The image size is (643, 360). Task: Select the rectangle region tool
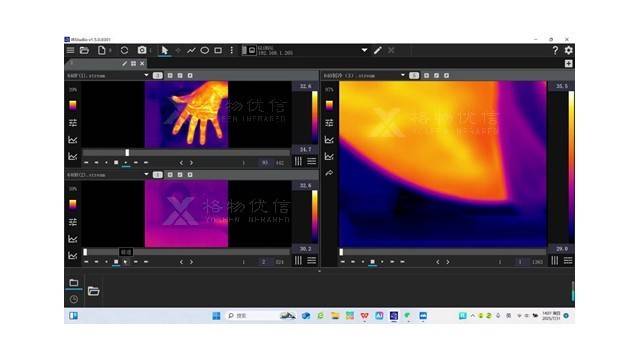(218, 50)
